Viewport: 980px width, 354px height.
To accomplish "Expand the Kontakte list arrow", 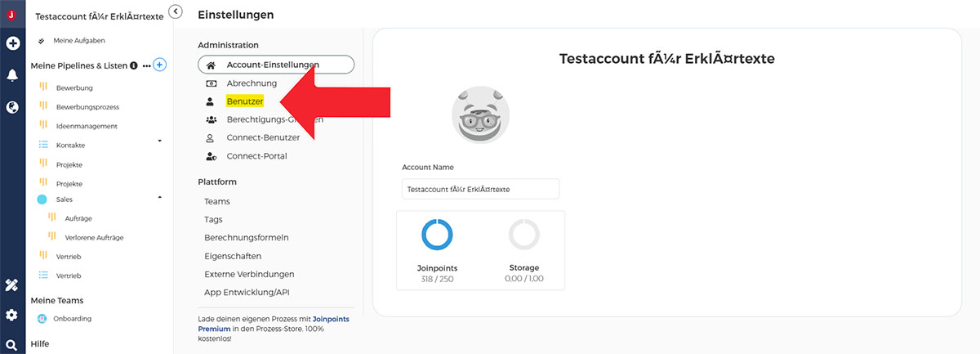I will (x=160, y=141).
